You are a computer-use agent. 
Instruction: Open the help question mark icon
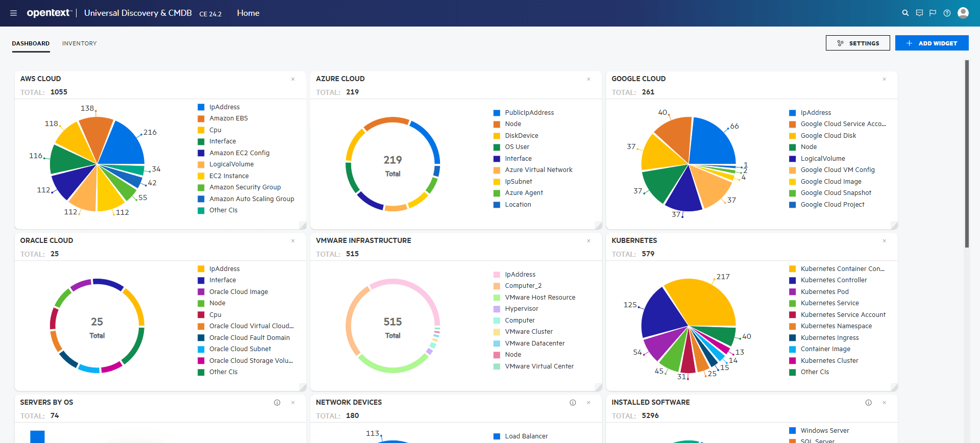[x=947, y=13]
